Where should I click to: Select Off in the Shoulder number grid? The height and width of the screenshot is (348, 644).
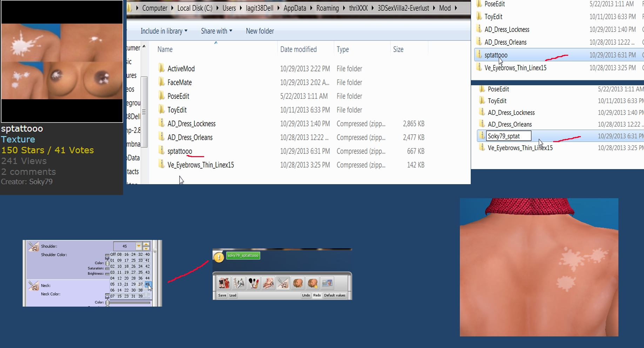tap(113, 254)
